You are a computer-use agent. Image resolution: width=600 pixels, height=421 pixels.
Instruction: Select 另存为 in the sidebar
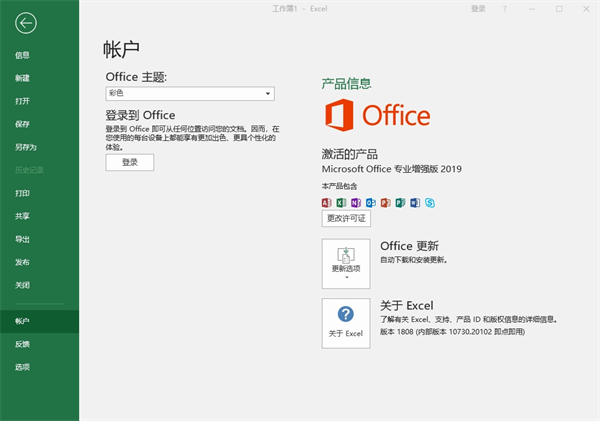pyautogui.click(x=26, y=147)
